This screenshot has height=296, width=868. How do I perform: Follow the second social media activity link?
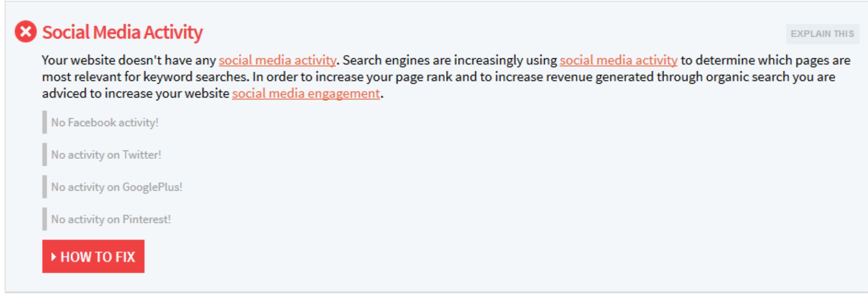(618, 60)
